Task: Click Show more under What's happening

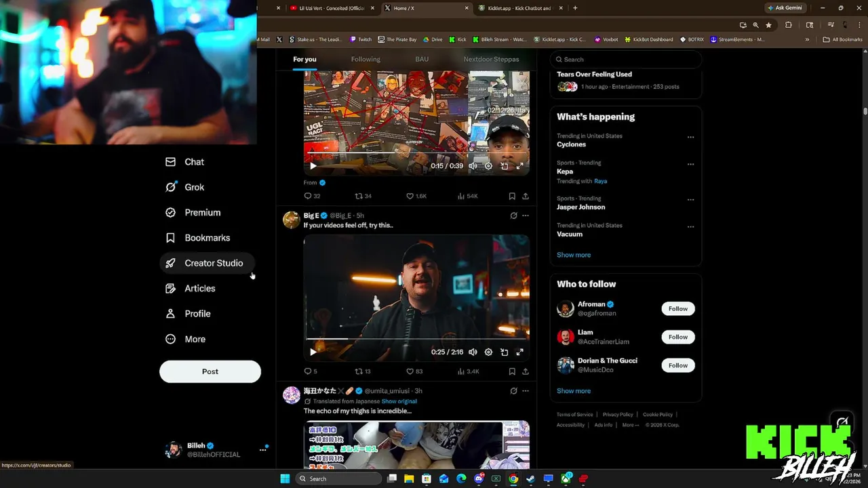Action: (574, 255)
